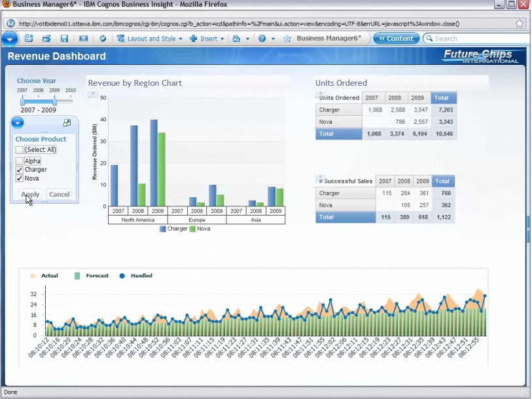Uncheck the Charger product checkbox
The image size is (532, 399).
(x=20, y=170)
